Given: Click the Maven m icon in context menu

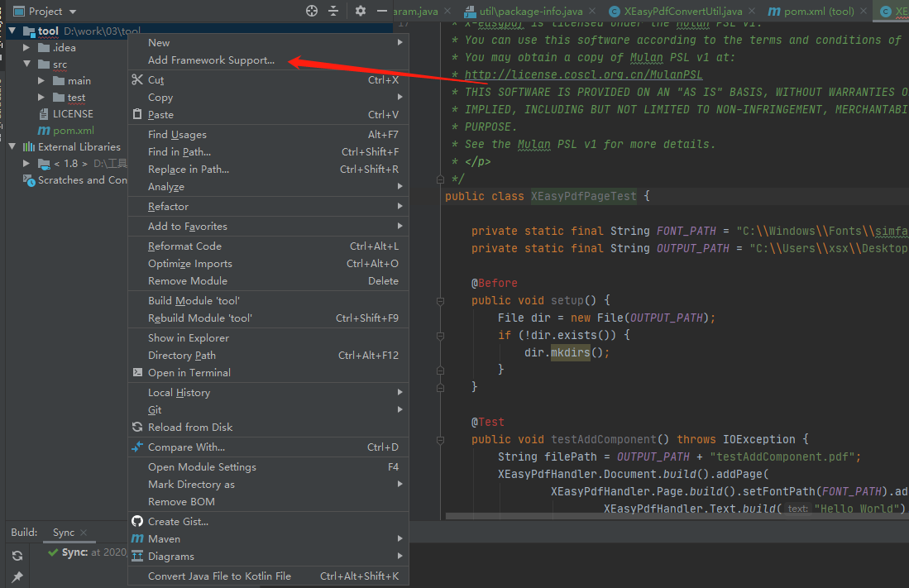Looking at the screenshot, I should click(137, 538).
